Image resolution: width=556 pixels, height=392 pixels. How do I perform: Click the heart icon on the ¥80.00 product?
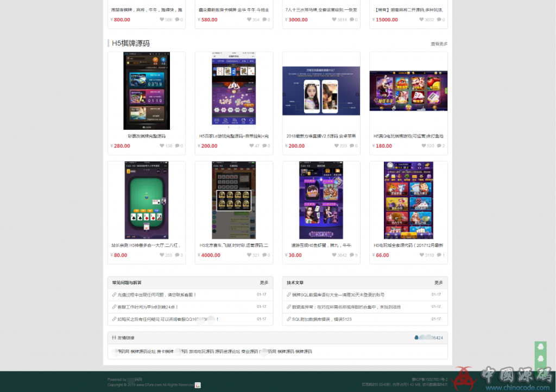coord(162,255)
